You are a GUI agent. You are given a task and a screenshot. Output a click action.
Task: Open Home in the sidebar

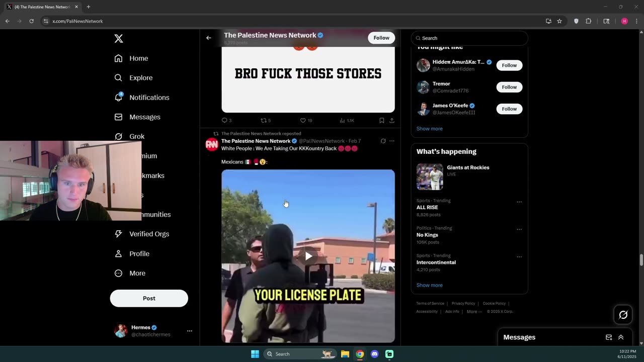coord(131,58)
